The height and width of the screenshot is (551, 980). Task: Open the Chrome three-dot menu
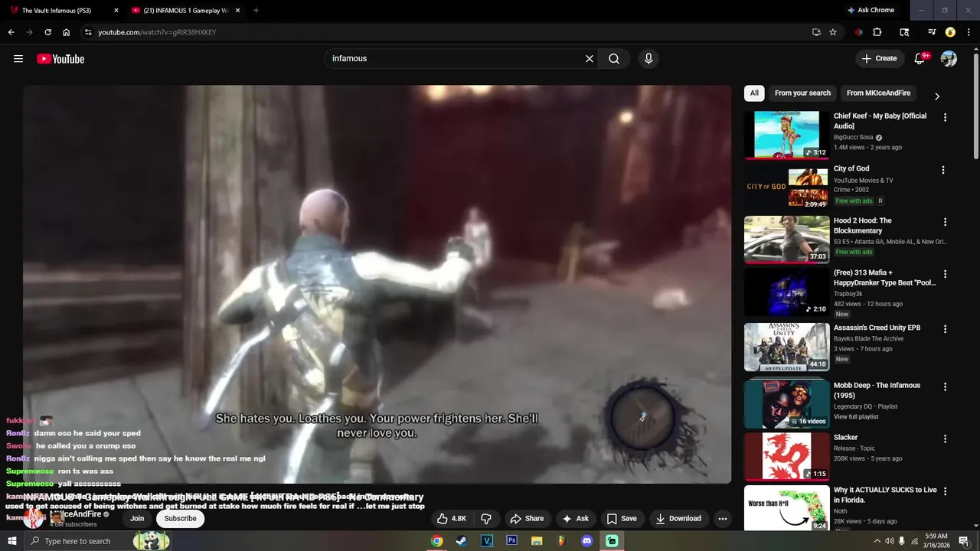click(969, 32)
